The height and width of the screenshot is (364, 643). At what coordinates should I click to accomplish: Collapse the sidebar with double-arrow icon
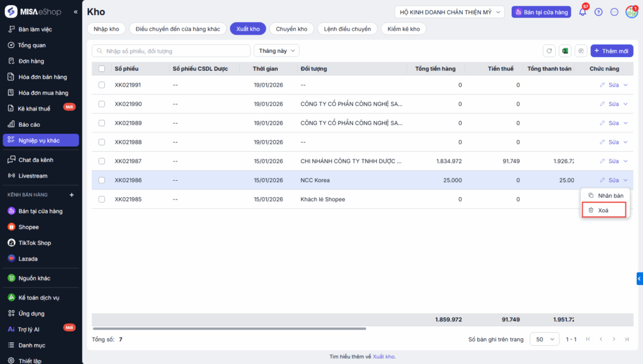click(x=75, y=12)
